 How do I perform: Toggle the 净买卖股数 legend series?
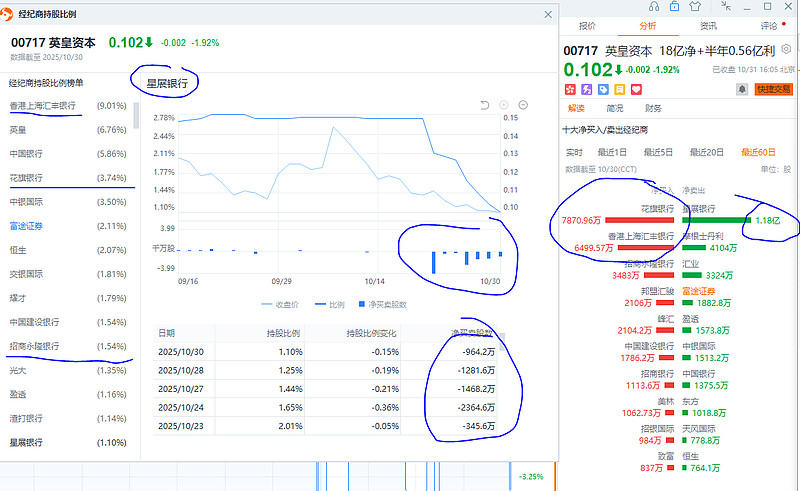pyautogui.click(x=383, y=305)
